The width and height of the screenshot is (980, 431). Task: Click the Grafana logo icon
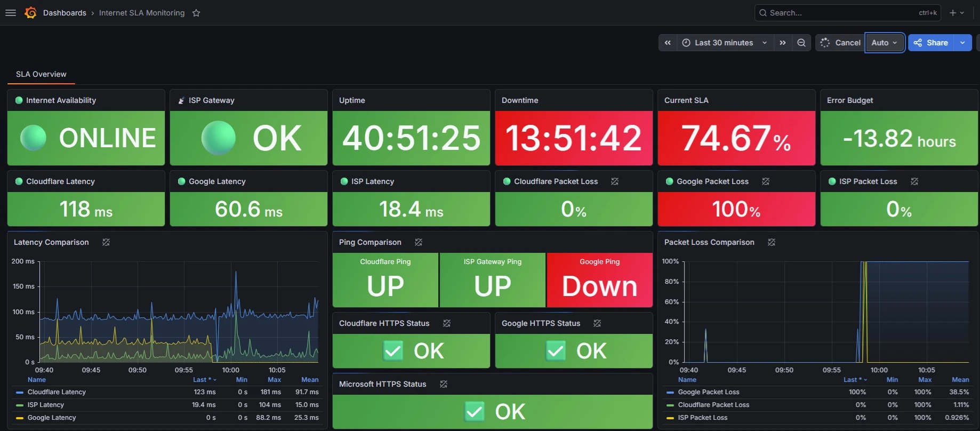30,13
